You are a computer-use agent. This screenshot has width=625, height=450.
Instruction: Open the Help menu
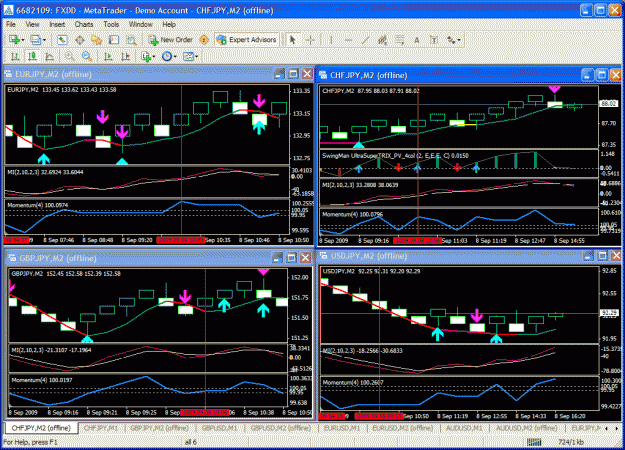(x=169, y=24)
